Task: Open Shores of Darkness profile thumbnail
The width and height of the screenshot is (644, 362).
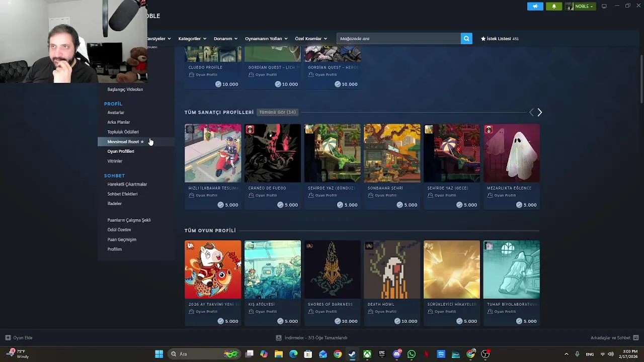Action: click(332, 269)
